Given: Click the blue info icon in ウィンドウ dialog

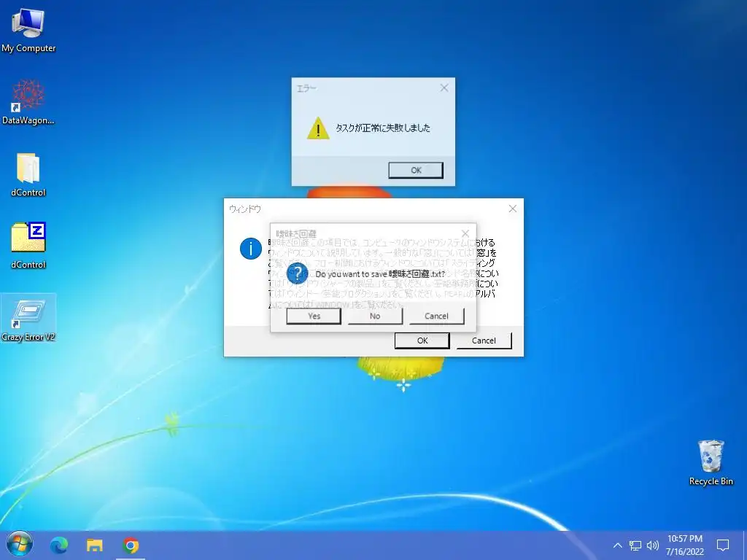Looking at the screenshot, I should (251, 249).
